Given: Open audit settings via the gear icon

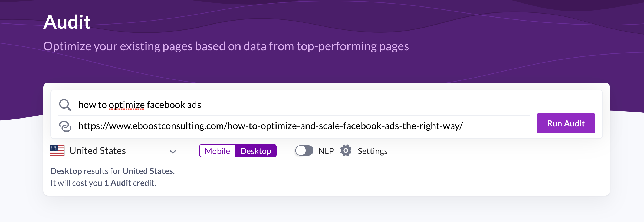Looking at the screenshot, I should click(346, 151).
